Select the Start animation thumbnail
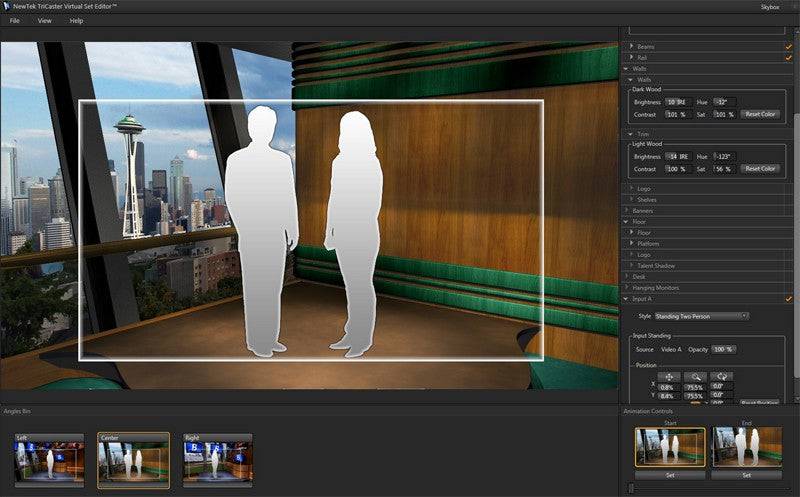Screen dimensions: 800x497 tap(670, 448)
